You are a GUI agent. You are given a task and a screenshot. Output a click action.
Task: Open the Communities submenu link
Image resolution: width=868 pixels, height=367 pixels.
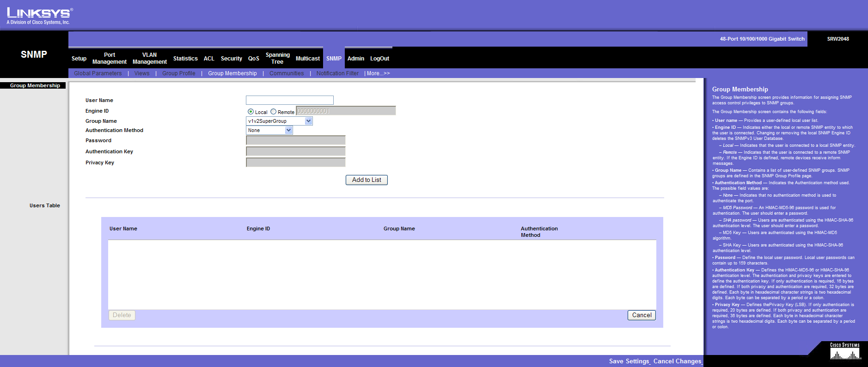click(x=287, y=73)
